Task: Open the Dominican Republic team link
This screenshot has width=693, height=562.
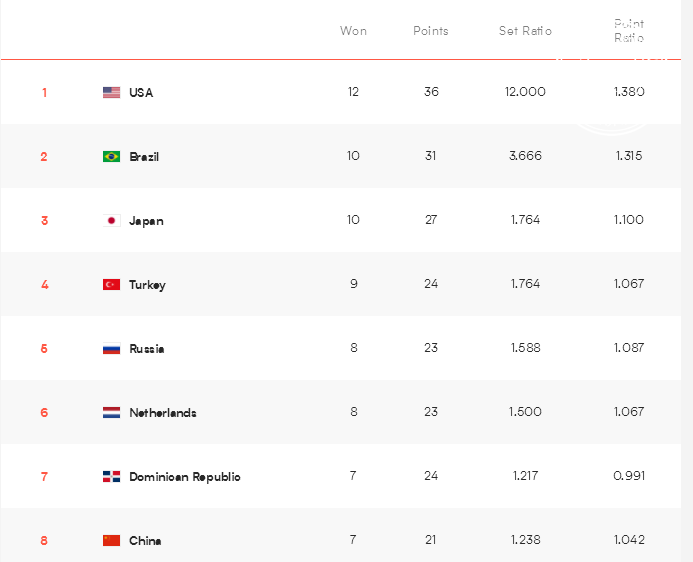Action: click(x=185, y=477)
